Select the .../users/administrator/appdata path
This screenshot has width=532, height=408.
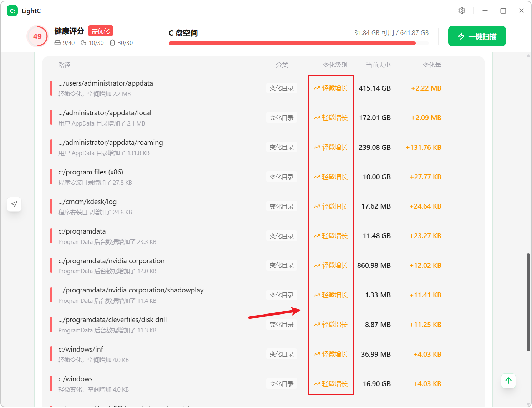coord(106,83)
